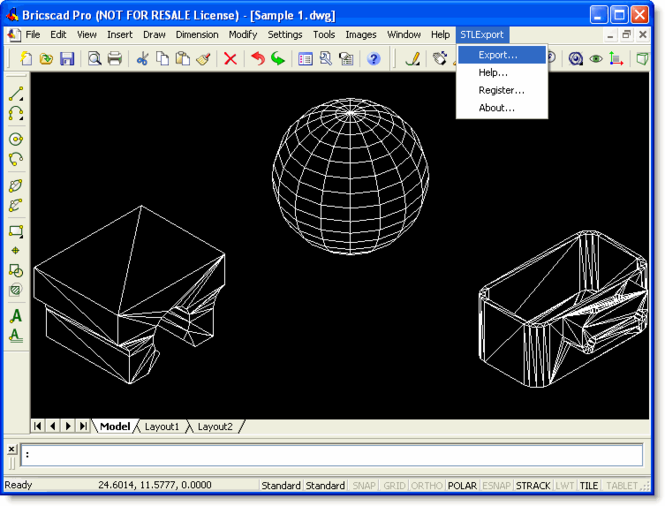The image size is (665, 506).
Task: Open a drawing with folder icon
Action: [46, 59]
